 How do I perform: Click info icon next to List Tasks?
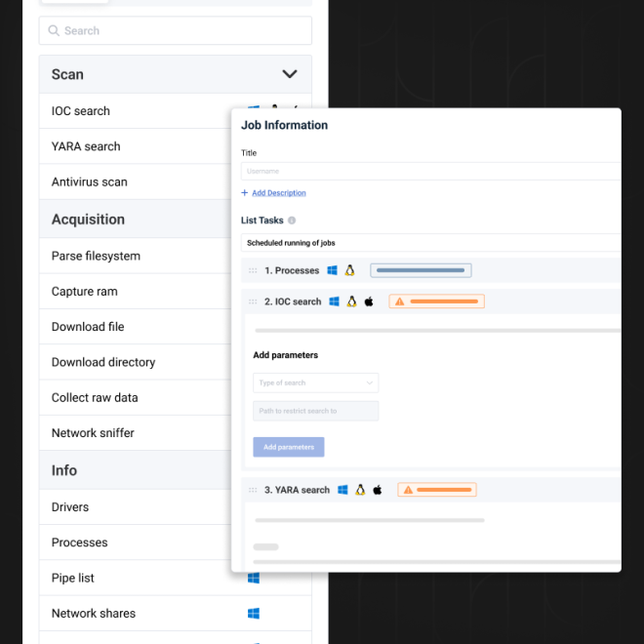click(292, 221)
